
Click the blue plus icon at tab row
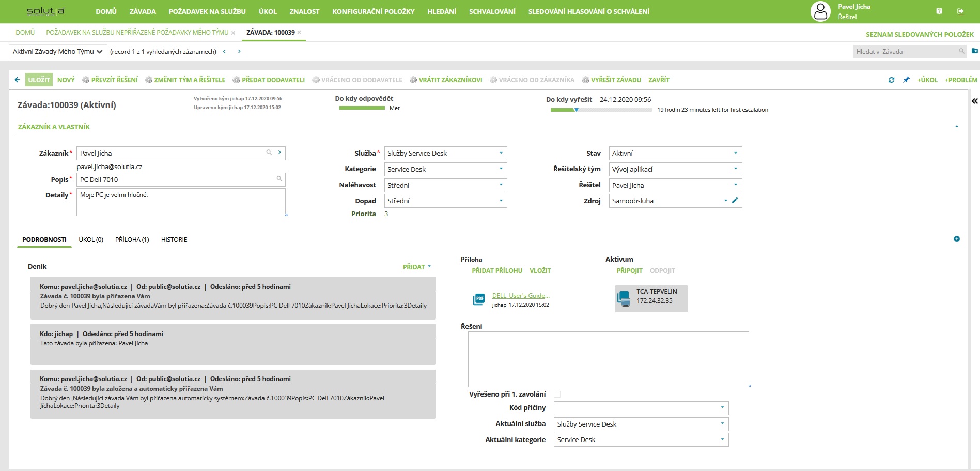(956, 239)
